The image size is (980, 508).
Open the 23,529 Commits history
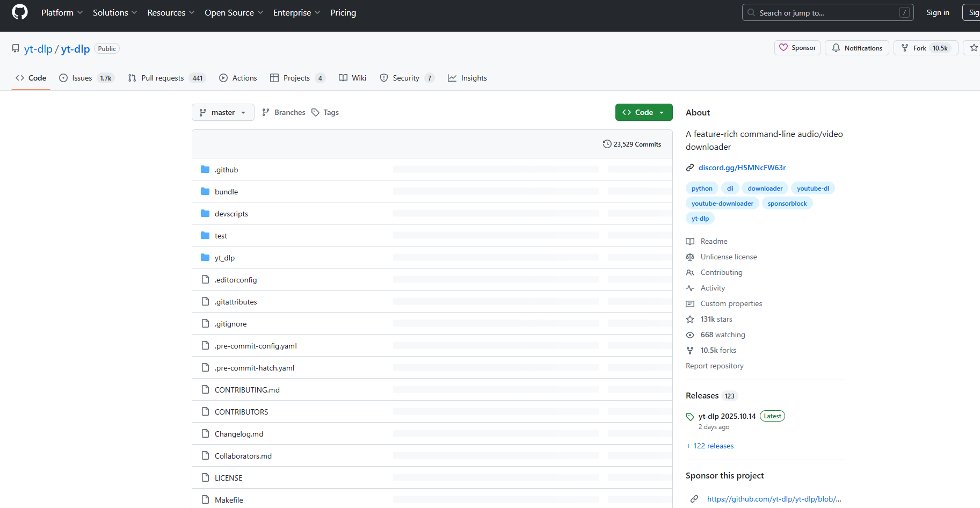(x=632, y=144)
